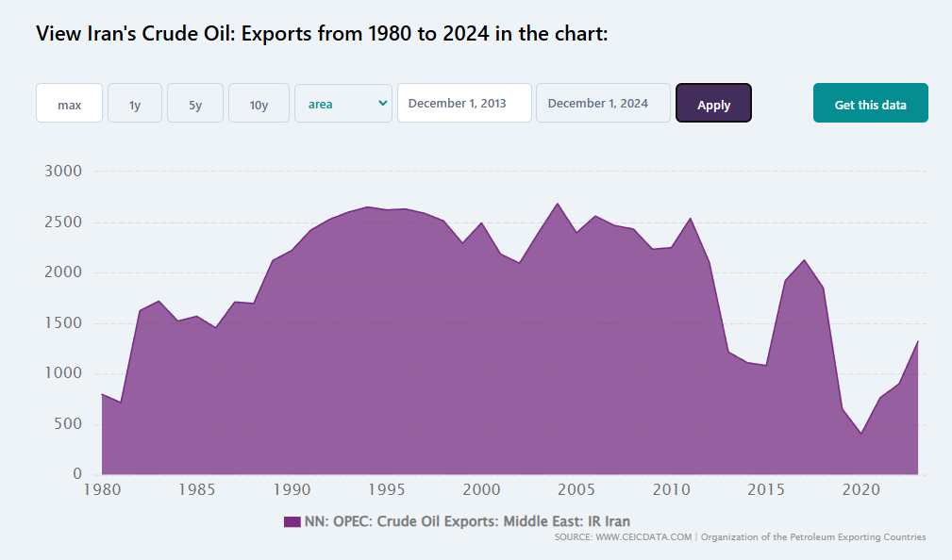This screenshot has height=560, width=952.
Task: Select the 10y range button
Action: pos(259,104)
